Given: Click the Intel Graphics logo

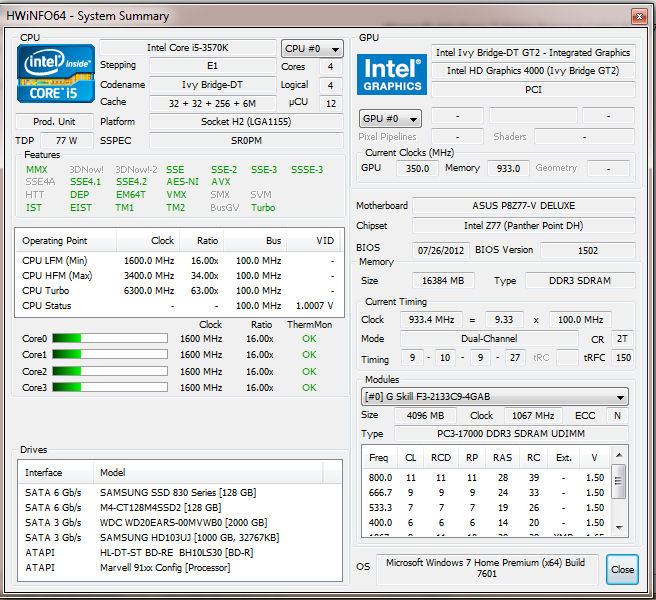Looking at the screenshot, I should click(x=392, y=74).
